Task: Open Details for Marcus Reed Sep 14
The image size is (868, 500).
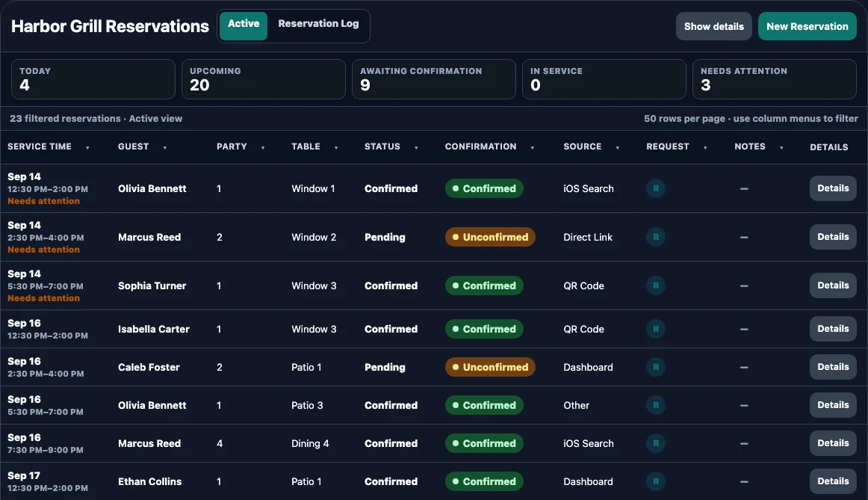Action: (x=833, y=237)
